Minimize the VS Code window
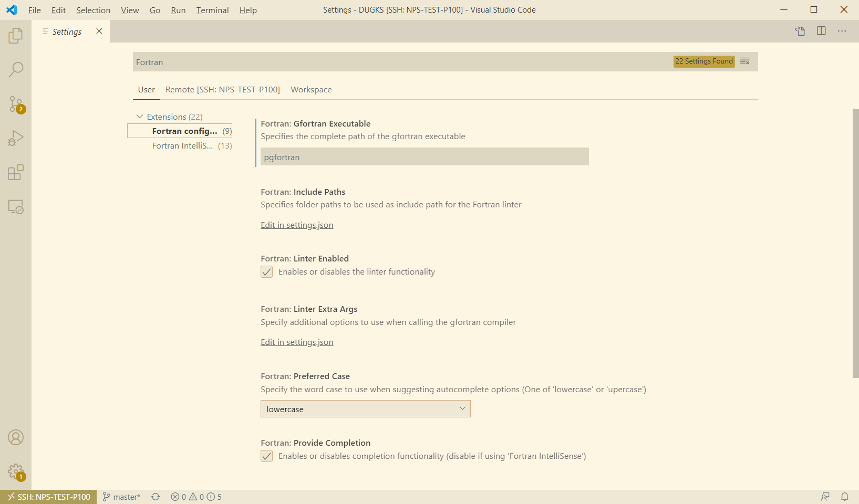859x504 pixels. point(784,9)
